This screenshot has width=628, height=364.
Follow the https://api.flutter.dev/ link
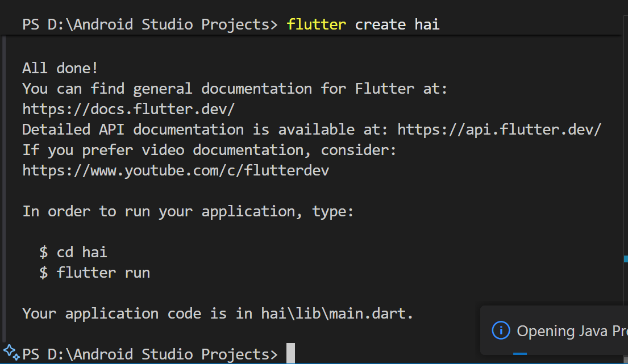pos(499,129)
